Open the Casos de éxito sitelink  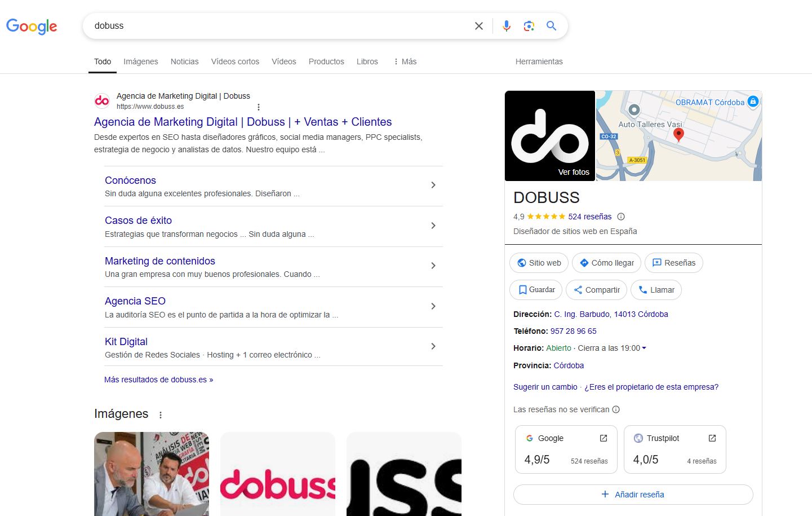(138, 220)
